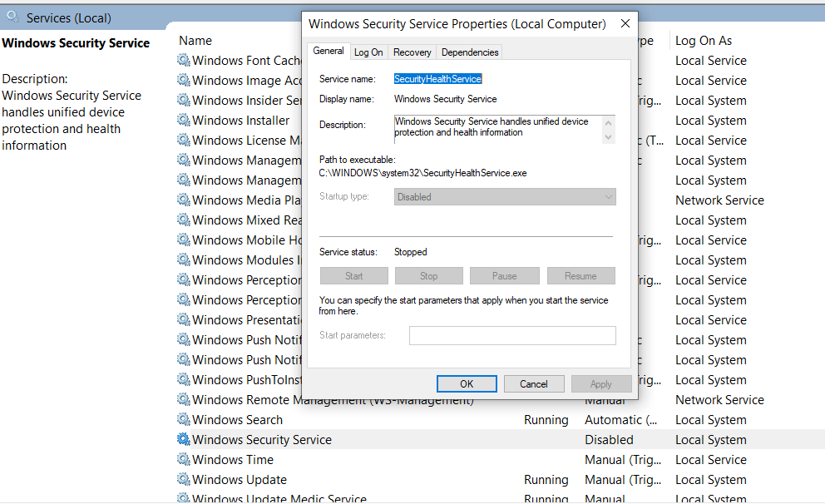Click the Stopped service status text
Image resolution: width=825 pixels, height=504 pixels.
tap(410, 252)
